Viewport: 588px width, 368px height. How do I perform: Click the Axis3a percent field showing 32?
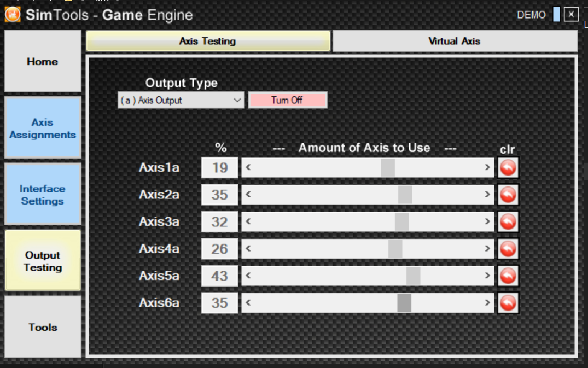[x=220, y=221]
